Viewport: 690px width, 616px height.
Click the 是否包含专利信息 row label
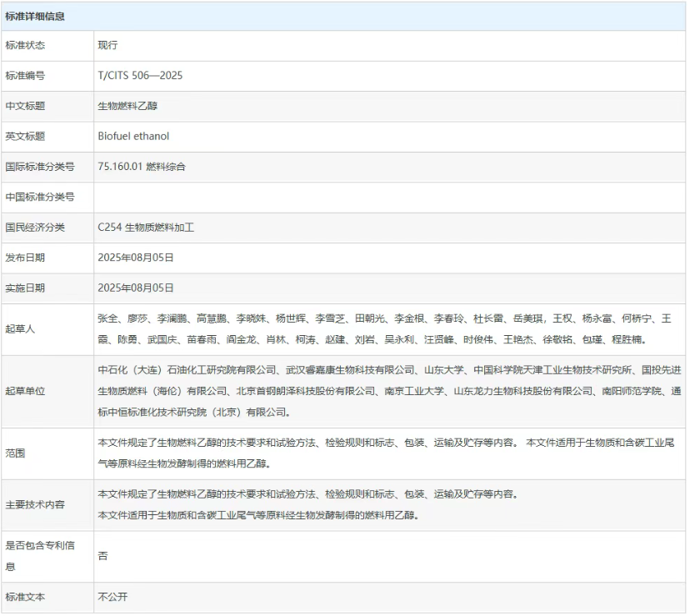pyautogui.click(x=40, y=556)
